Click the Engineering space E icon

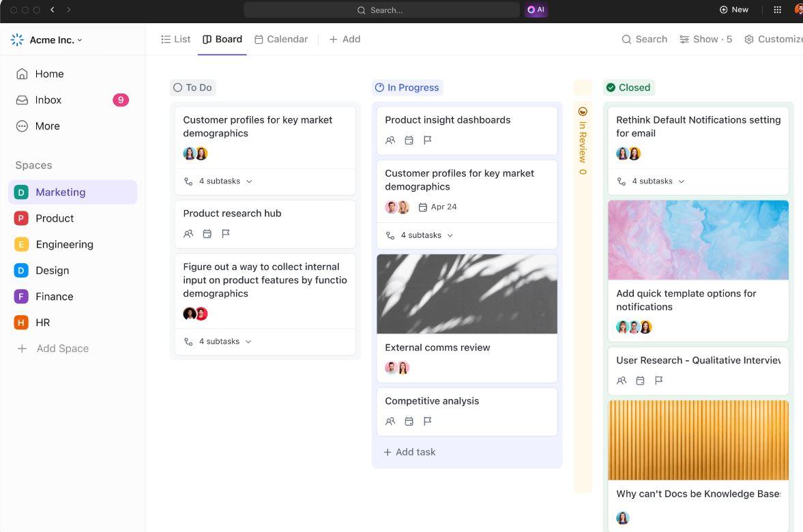coord(21,245)
